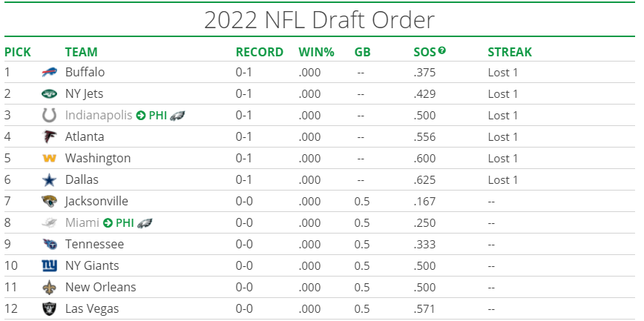Click the Eagles logo in Miami row

(x=145, y=223)
